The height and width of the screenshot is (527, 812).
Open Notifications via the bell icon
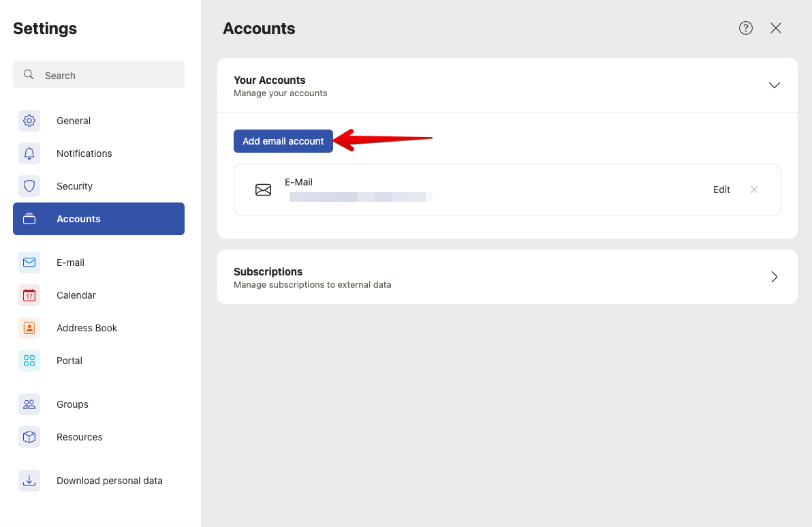29,153
